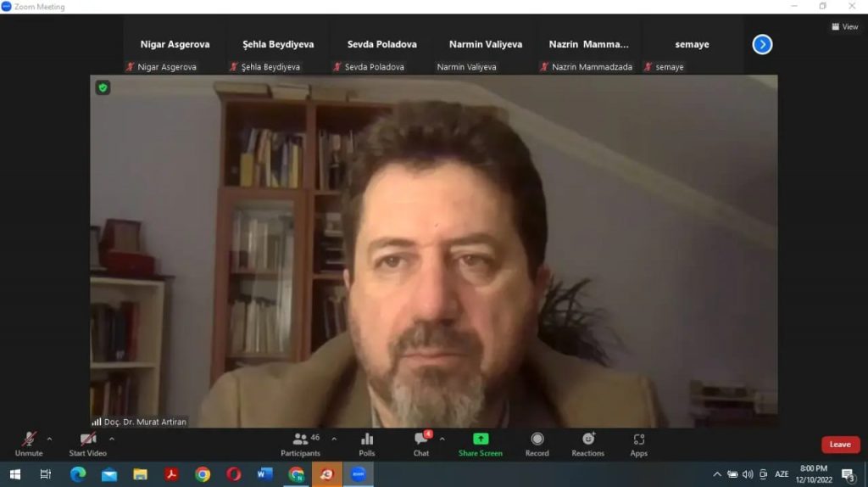Screen dimensions: 868x487
Task: Open volume control in system tray
Action: (x=748, y=474)
